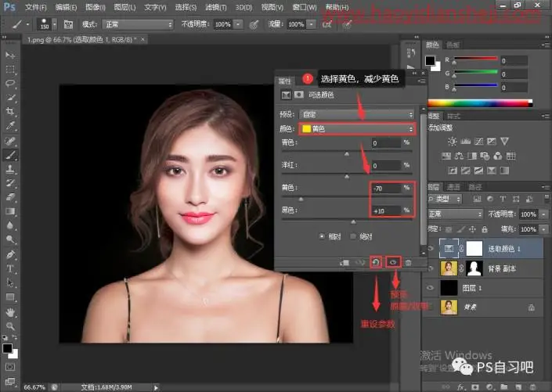This screenshot has height=392, width=552.
Task: Open the 文件(F) menu
Action: click(x=35, y=7)
